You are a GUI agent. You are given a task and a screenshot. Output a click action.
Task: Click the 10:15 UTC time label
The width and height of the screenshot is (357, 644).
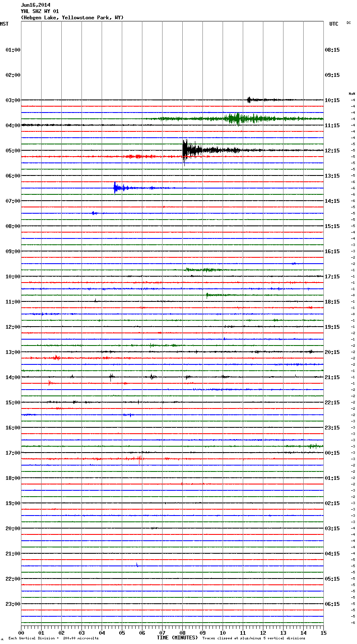click(332, 100)
